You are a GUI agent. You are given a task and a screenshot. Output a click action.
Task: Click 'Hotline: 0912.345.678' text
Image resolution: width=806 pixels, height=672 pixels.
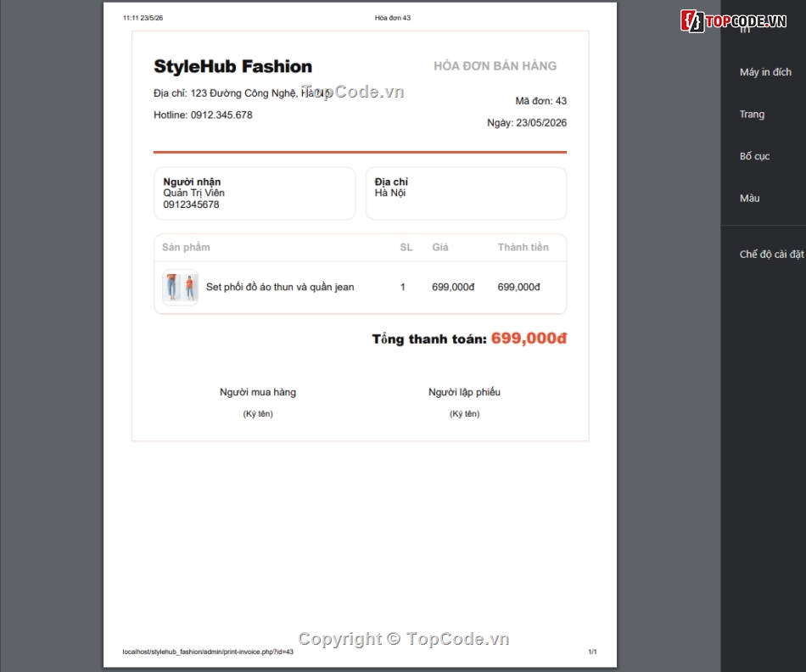pos(203,115)
